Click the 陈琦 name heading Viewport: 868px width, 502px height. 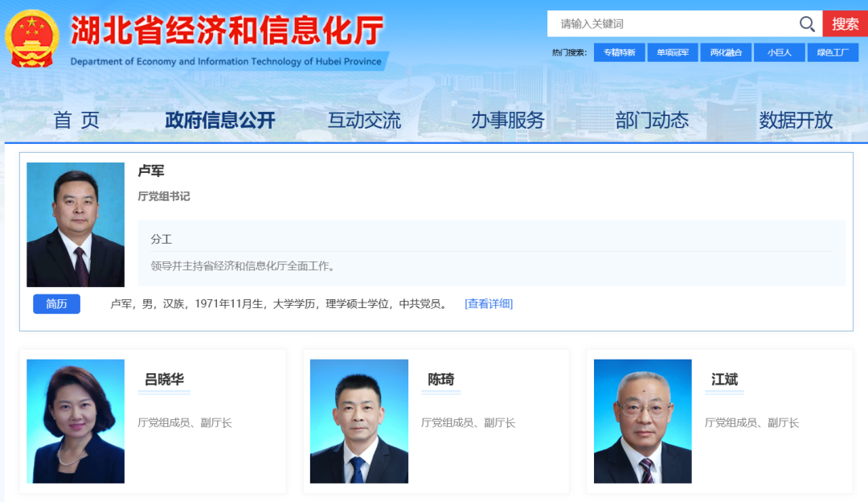click(440, 379)
